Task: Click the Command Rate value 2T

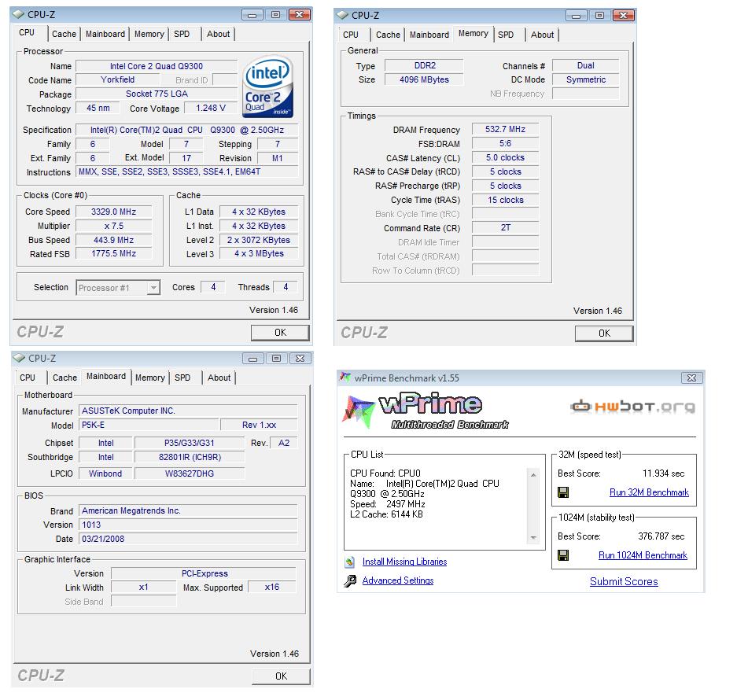Action: point(505,227)
